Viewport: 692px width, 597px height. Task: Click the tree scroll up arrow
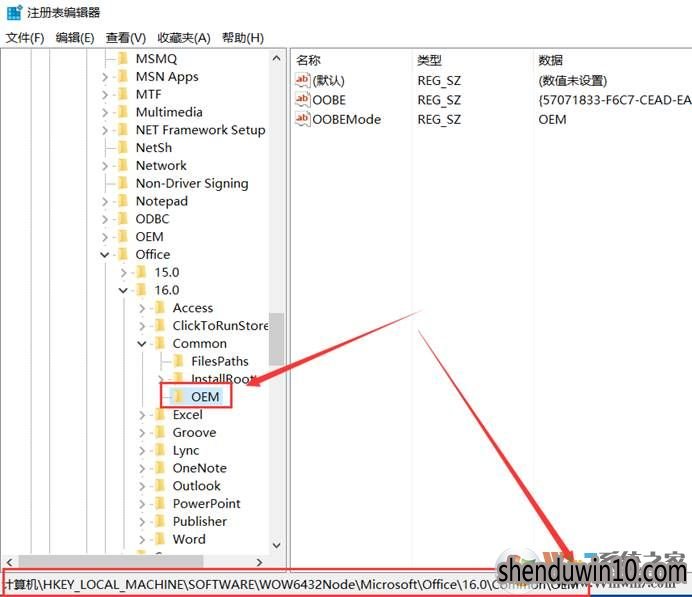tap(277, 58)
